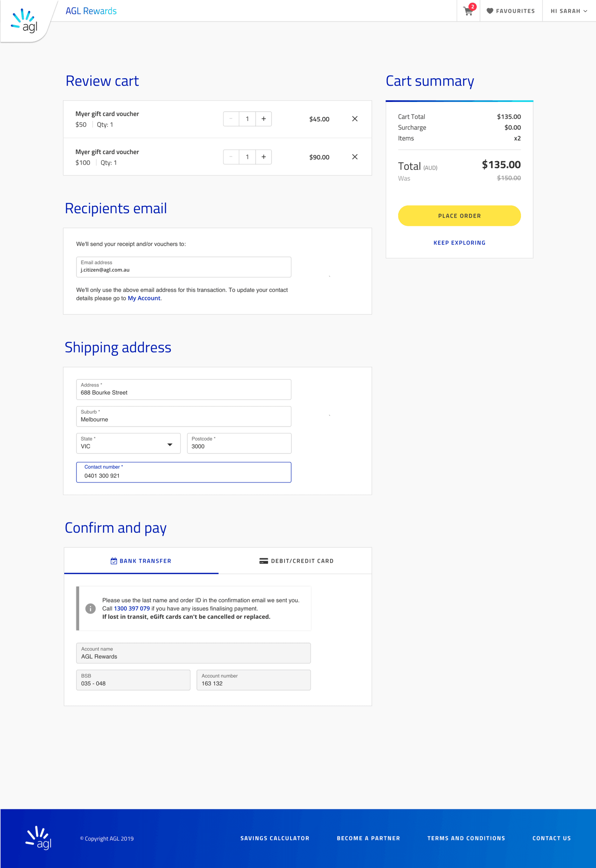Expand the Hi Sarah account menu

(569, 11)
